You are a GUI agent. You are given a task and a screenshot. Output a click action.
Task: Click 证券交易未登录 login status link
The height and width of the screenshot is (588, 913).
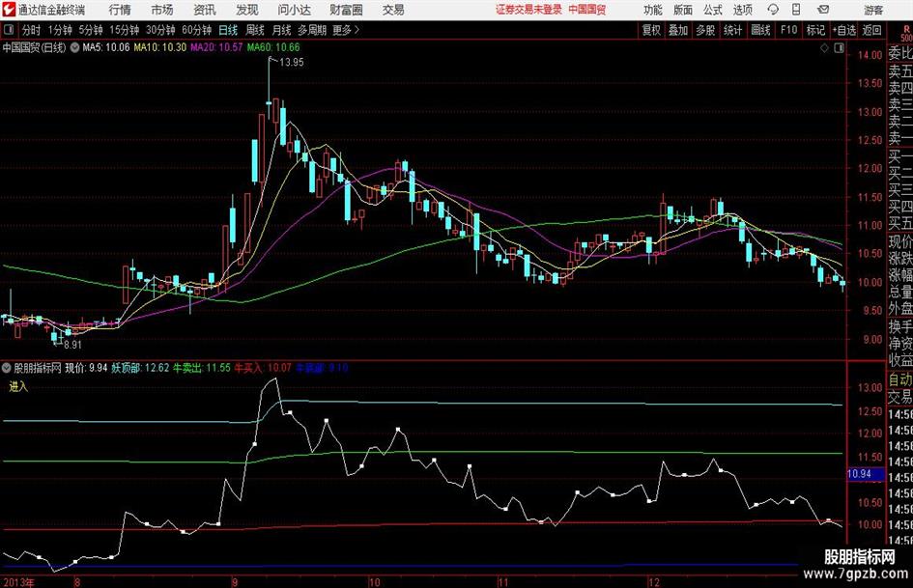point(528,10)
